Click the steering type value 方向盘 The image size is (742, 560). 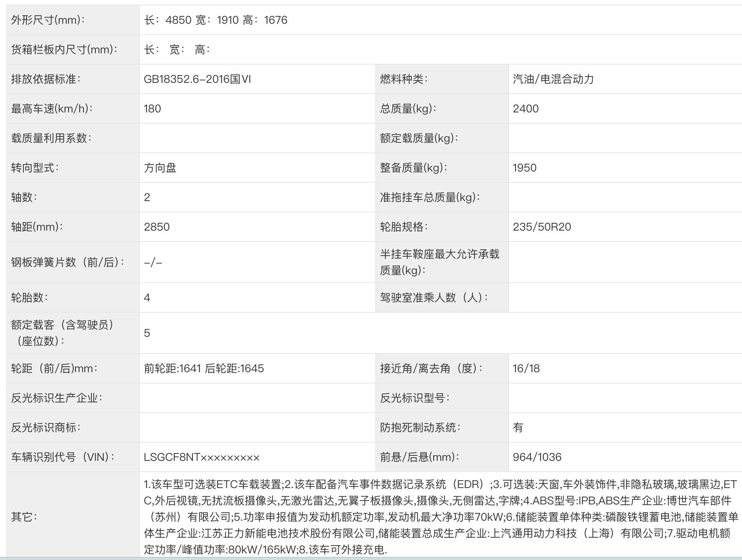tap(160, 168)
